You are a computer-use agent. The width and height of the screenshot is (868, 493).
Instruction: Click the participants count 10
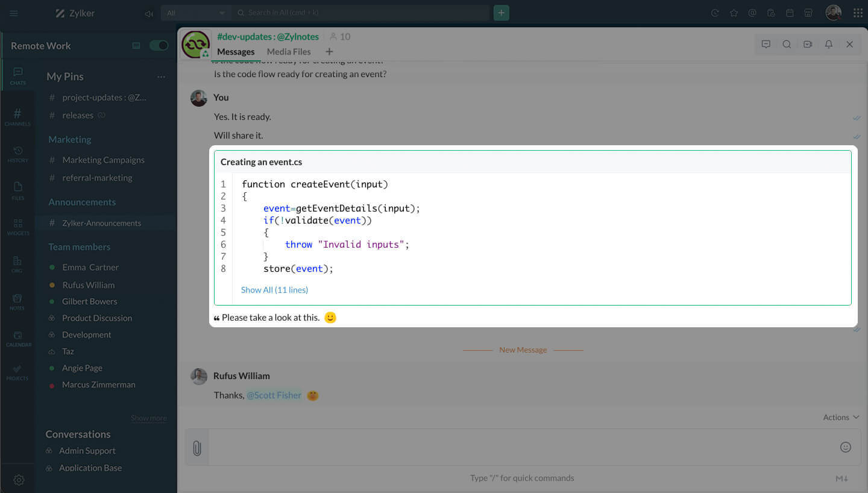click(339, 37)
